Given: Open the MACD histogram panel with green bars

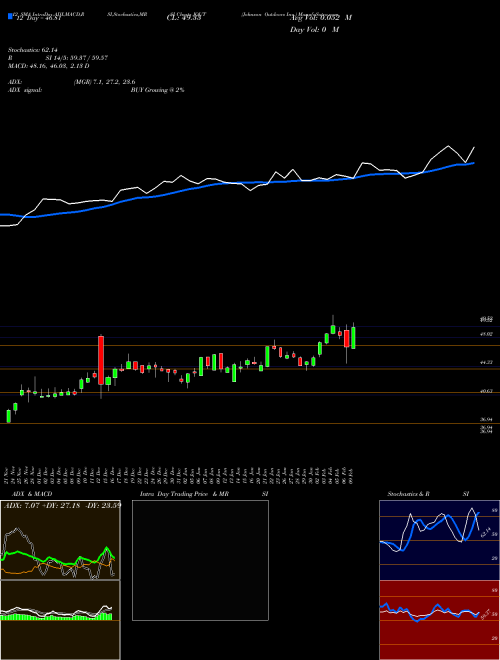Looking at the screenshot, I should tap(60, 620).
